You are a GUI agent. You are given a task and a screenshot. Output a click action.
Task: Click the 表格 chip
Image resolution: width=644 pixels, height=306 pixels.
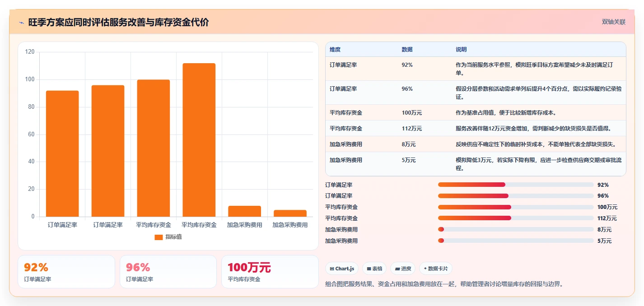pos(374,269)
